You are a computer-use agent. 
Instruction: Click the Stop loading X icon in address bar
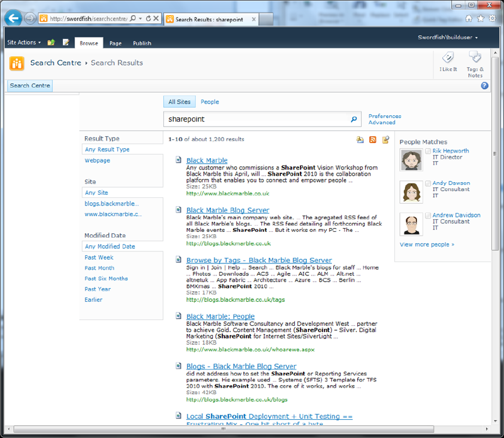[x=156, y=18]
